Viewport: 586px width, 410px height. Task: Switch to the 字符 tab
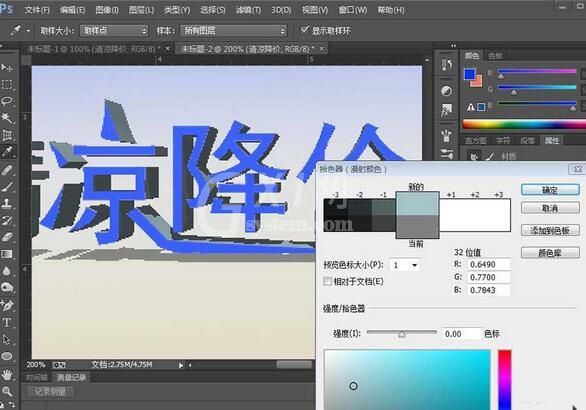coord(503,141)
